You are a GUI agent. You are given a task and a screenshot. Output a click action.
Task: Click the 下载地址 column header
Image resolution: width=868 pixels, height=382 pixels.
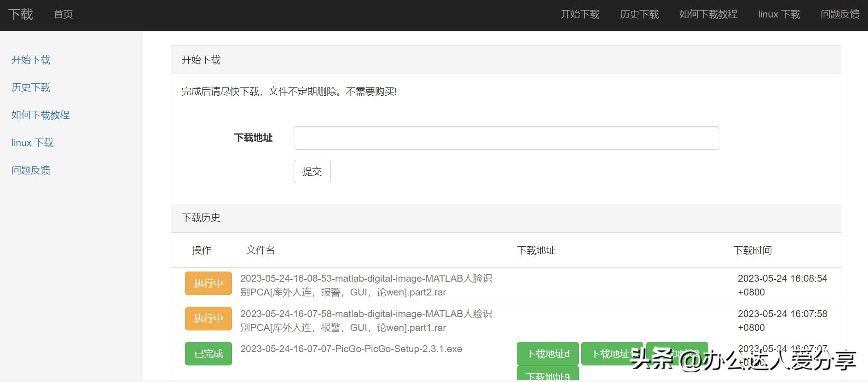tap(536, 250)
